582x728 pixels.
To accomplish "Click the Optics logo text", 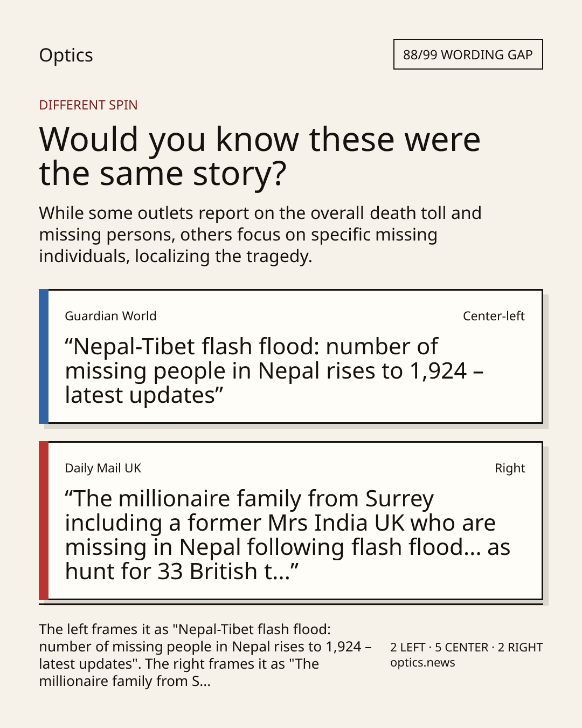I will 66,56.
